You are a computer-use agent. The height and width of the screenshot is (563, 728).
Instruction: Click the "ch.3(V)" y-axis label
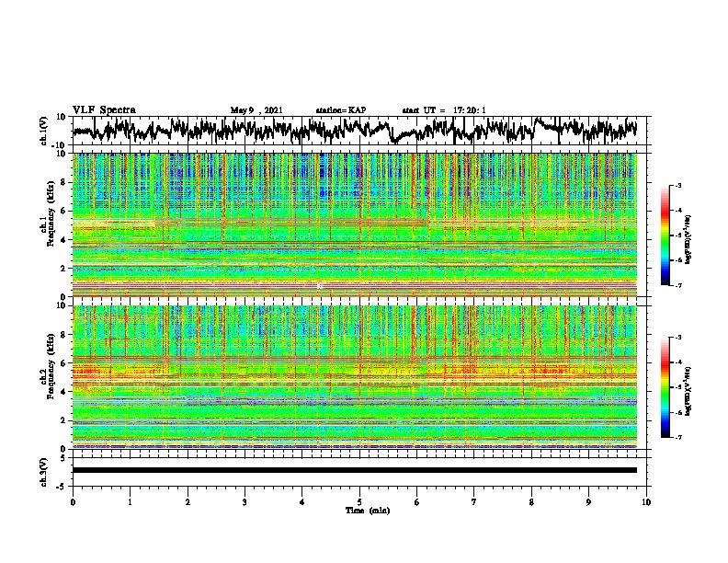(44, 473)
